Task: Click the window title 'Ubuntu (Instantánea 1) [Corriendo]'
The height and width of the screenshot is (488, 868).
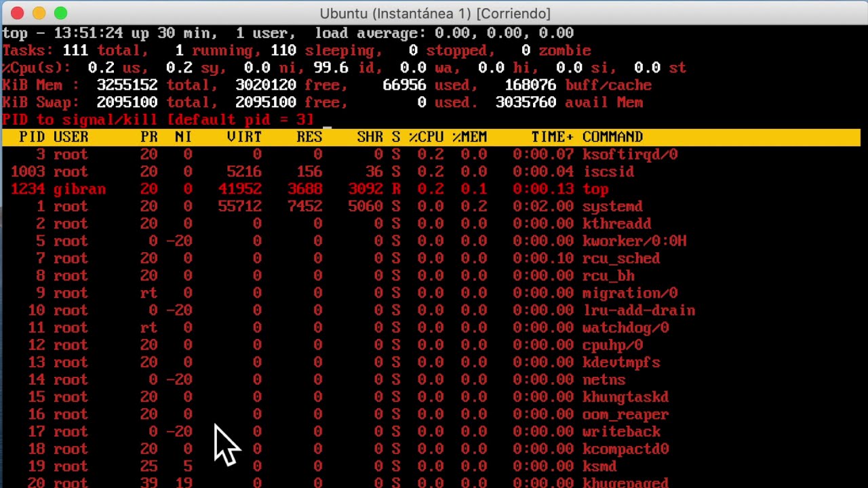Action: pos(435,14)
